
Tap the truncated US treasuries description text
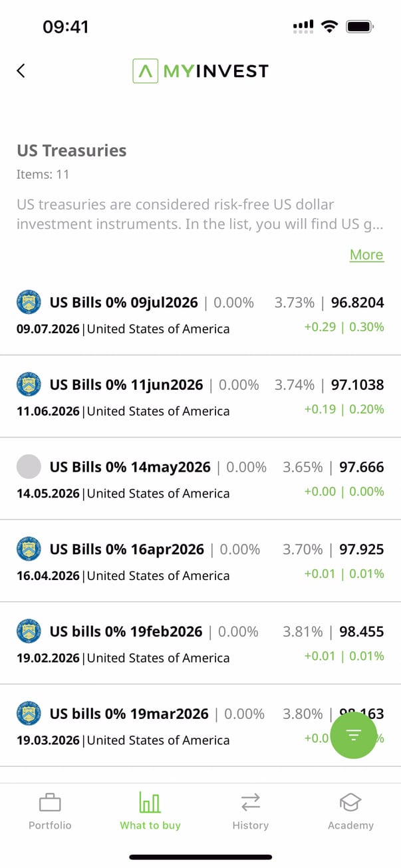point(200,214)
